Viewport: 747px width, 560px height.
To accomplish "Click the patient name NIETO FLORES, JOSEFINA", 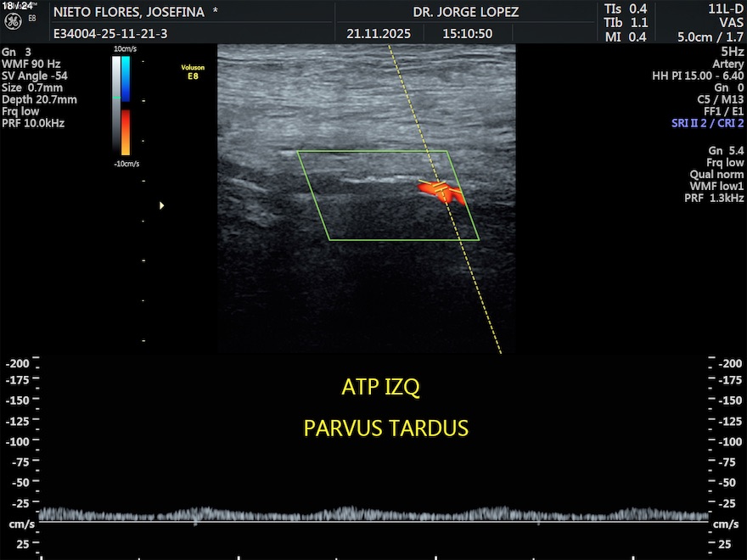I will (135, 13).
